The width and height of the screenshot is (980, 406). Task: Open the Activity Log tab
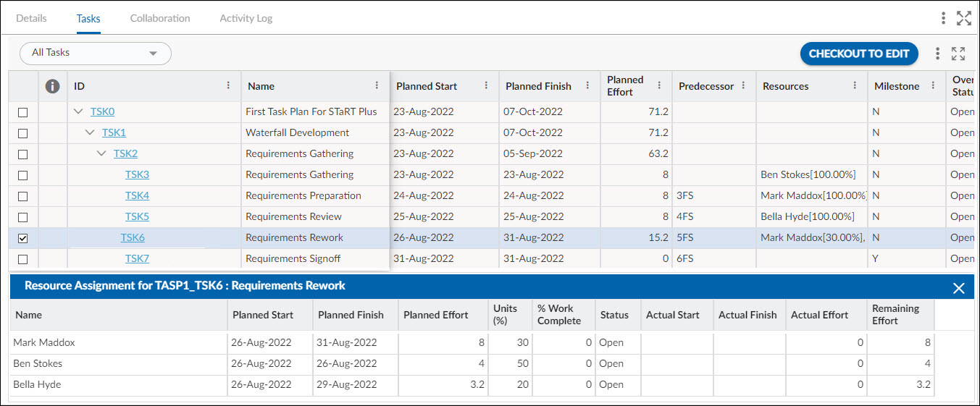(x=246, y=18)
